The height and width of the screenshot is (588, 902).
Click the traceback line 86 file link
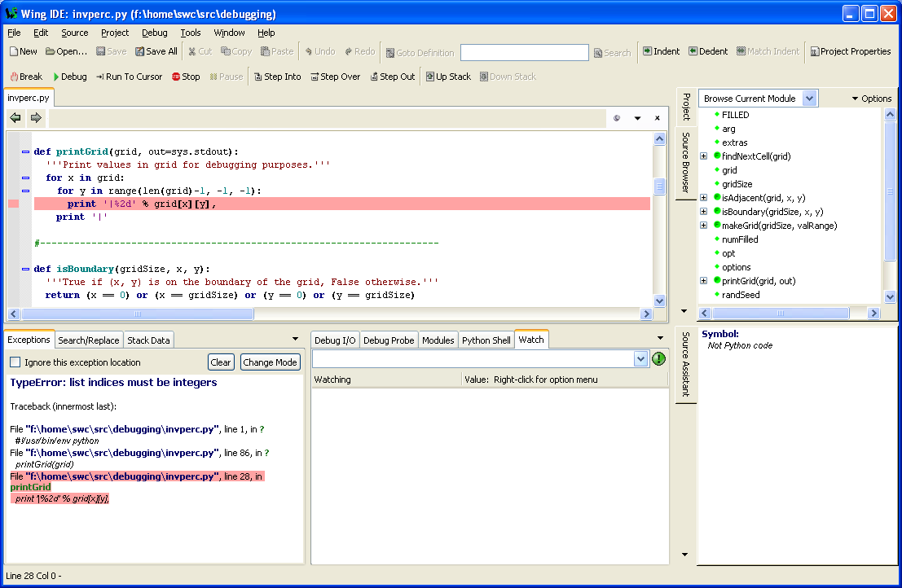pyautogui.click(x=123, y=453)
